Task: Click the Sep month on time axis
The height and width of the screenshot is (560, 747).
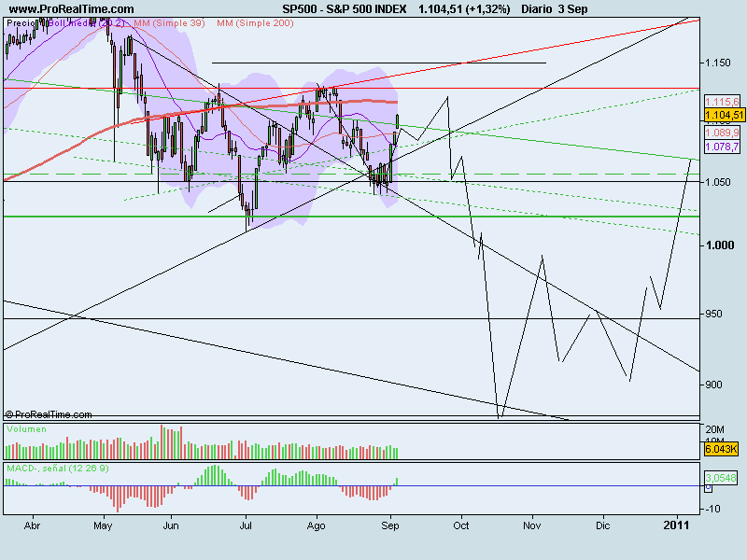Action: tap(389, 525)
